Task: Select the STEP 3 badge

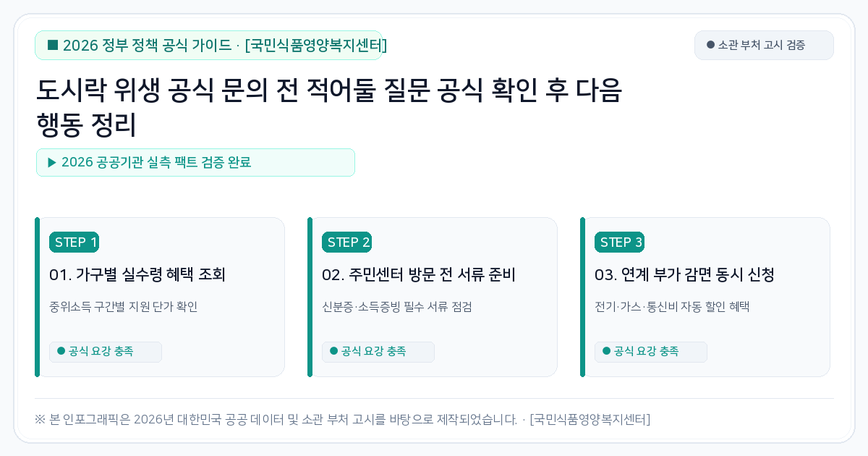Action: tap(619, 242)
